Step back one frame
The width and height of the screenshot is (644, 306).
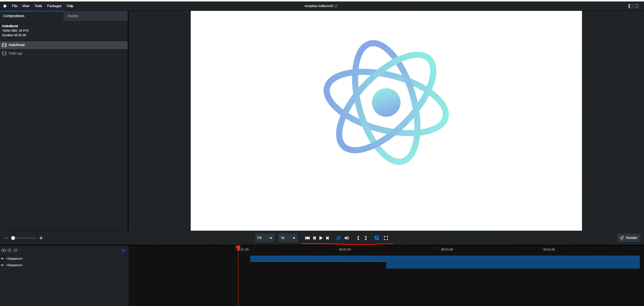point(314,238)
